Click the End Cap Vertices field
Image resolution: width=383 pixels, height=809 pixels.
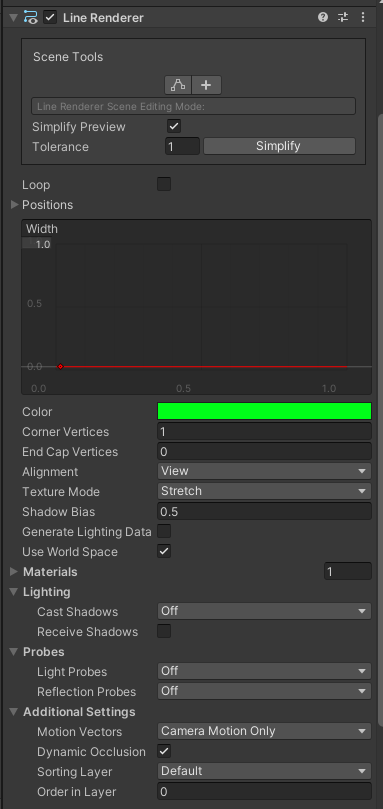[x=264, y=451]
